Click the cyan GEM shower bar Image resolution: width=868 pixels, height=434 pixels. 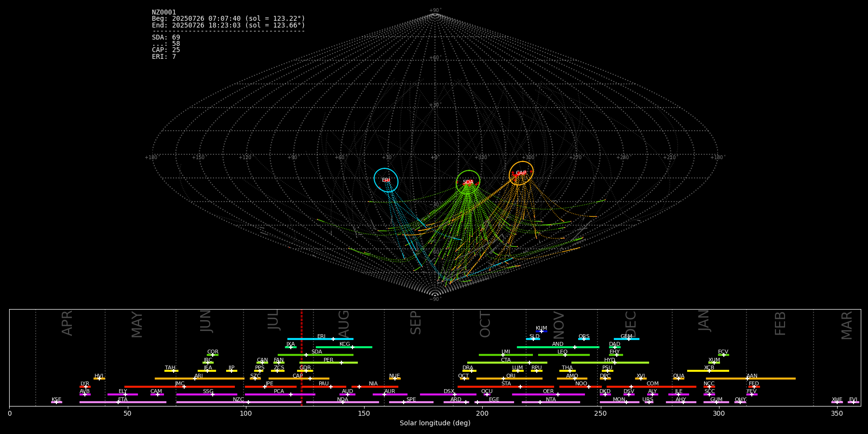pos(626,339)
